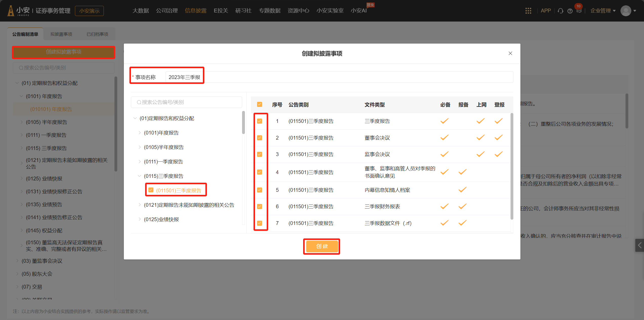Expand (0101)年度报告 in dialog tree

(x=140, y=133)
